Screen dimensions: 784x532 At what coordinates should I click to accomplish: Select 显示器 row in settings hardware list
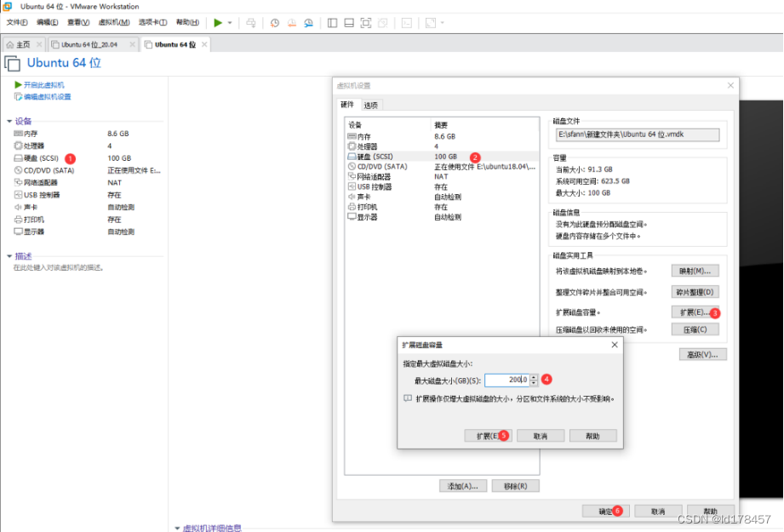coord(442,217)
